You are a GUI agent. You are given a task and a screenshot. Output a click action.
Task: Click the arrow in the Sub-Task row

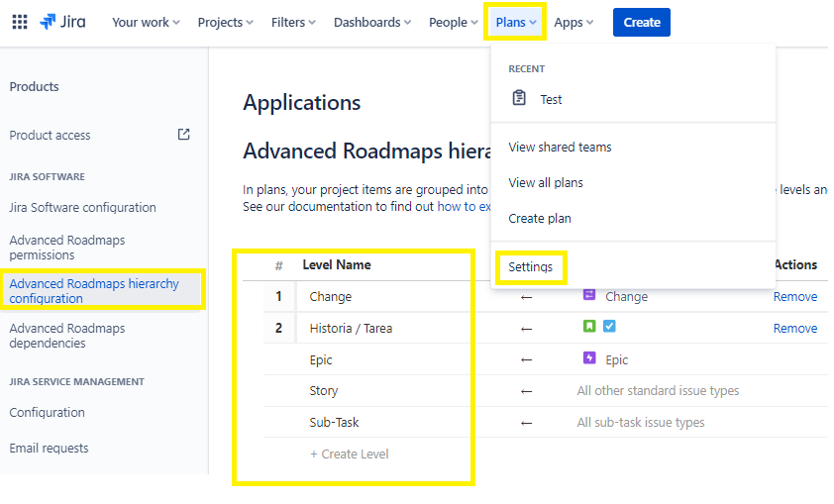tap(527, 423)
